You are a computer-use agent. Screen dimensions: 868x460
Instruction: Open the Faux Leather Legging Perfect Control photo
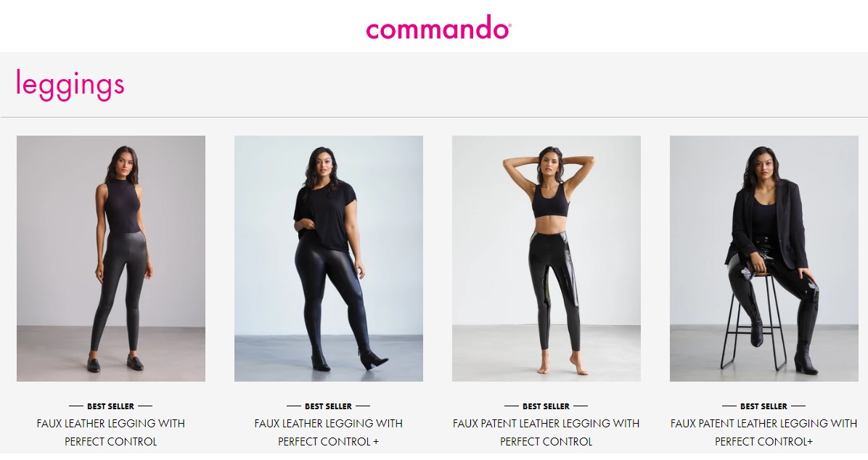tap(111, 258)
